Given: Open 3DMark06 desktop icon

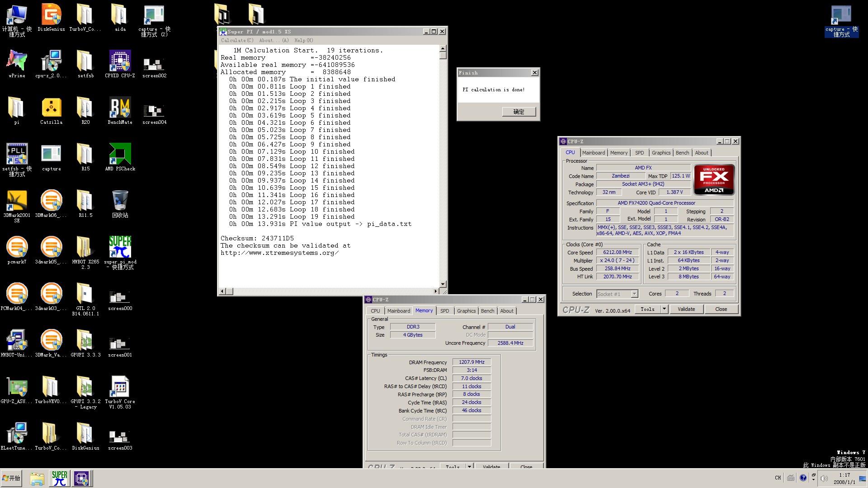Looking at the screenshot, I should pyautogui.click(x=51, y=204).
